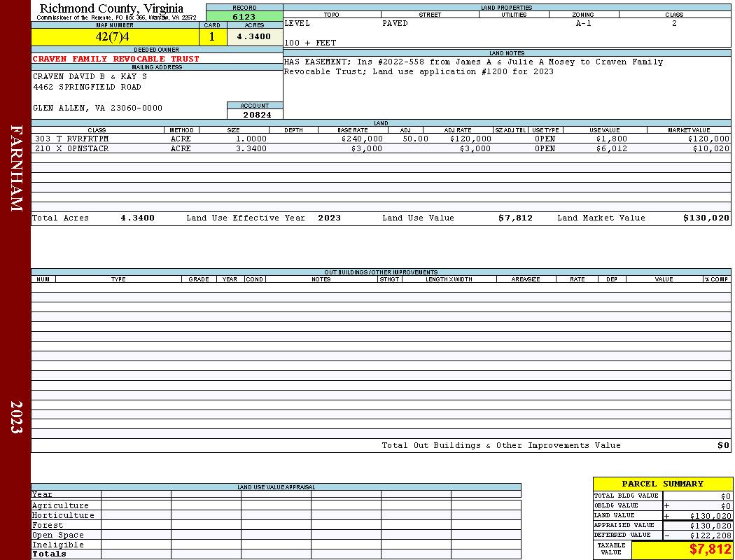Click the Agriculture row label
The width and height of the screenshot is (735, 560).
coord(60,505)
